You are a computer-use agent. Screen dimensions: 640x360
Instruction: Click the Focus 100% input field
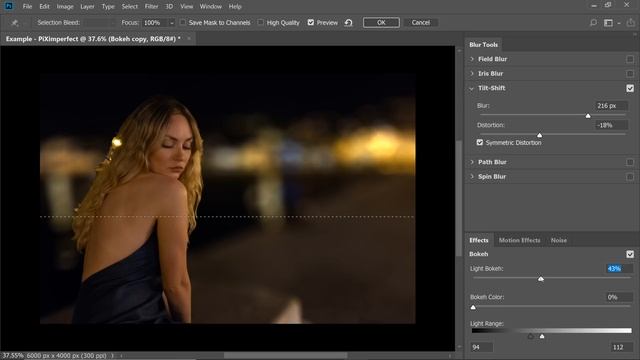(154, 23)
